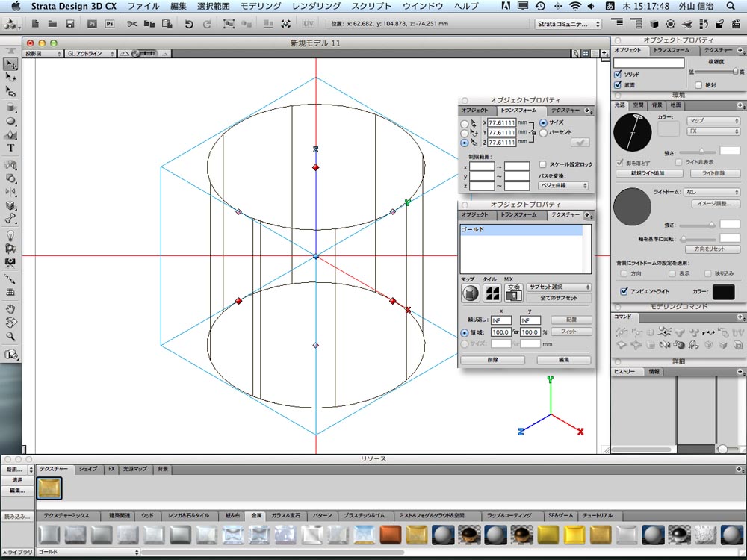Open the GL アウトライン display mode dropdown

click(x=90, y=54)
